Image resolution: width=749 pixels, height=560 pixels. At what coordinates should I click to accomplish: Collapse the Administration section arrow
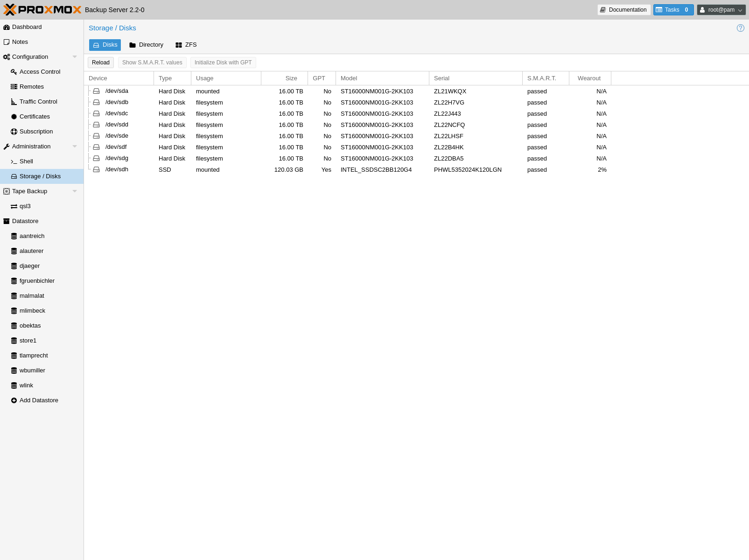(x=75, y=147)
